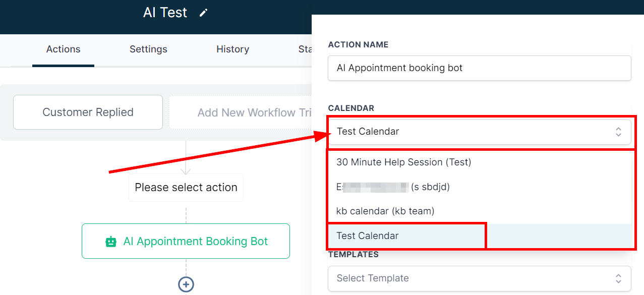Image resolution: width=644 pixels, height=295 pixels.
Task: Open the Settings tab
Action: [148, 49]
